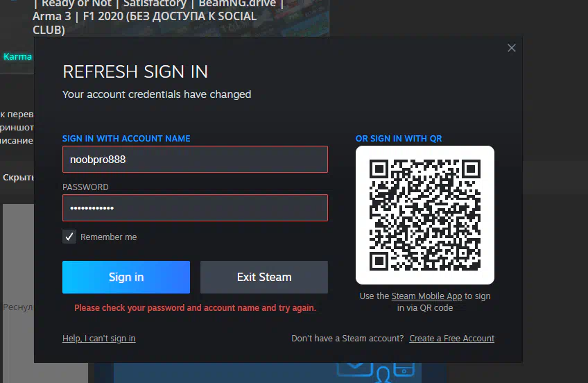Screen dimensions: 588x383
Task: Click the Don't have a Steam account text
Action: (x=347, y=339)
